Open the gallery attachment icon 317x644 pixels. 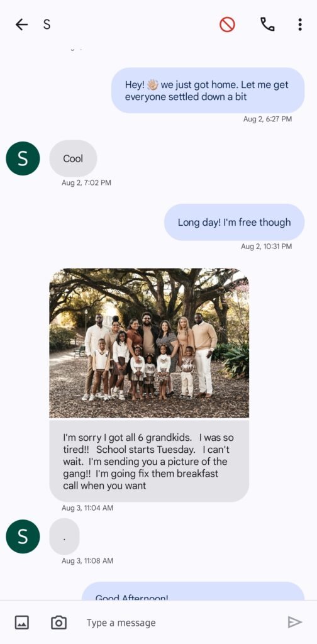click(x=22, y=622)
